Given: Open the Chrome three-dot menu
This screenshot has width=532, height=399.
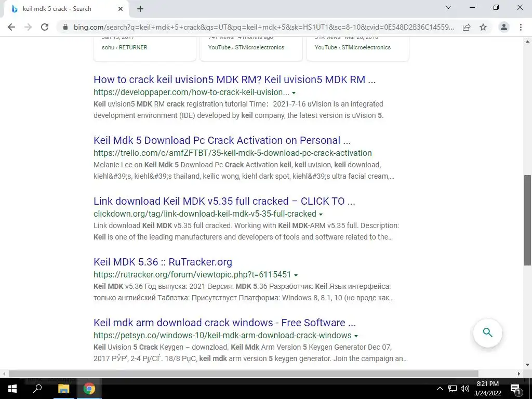Looking at the screenshot, I should tap(521, 27).
